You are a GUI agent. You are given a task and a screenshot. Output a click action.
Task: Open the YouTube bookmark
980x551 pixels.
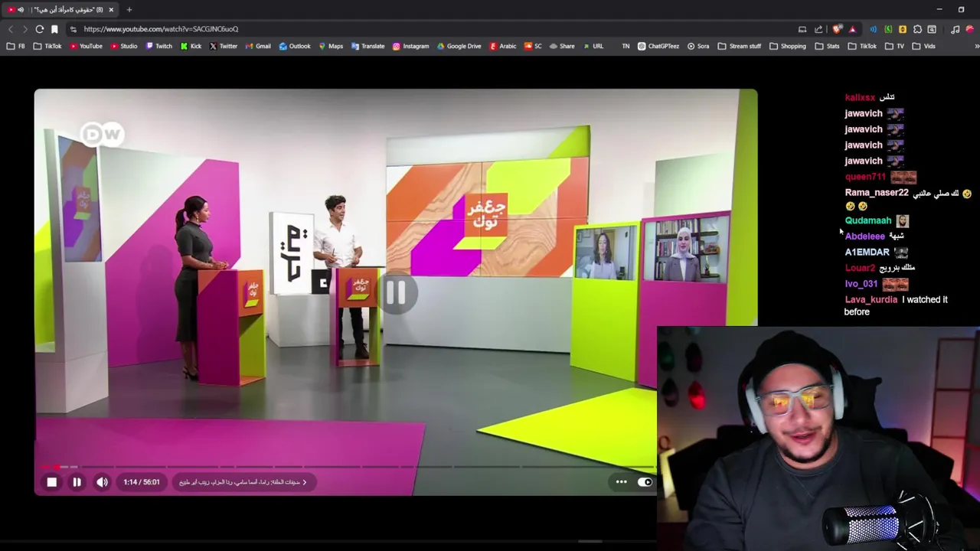[x=86, y=46]
